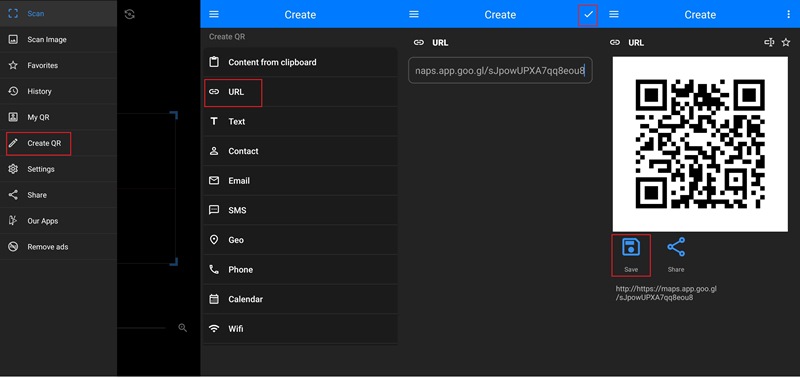Screen dimensions: 800x378
Task: Share the generated QR code
Action: [x=676, y=255]
